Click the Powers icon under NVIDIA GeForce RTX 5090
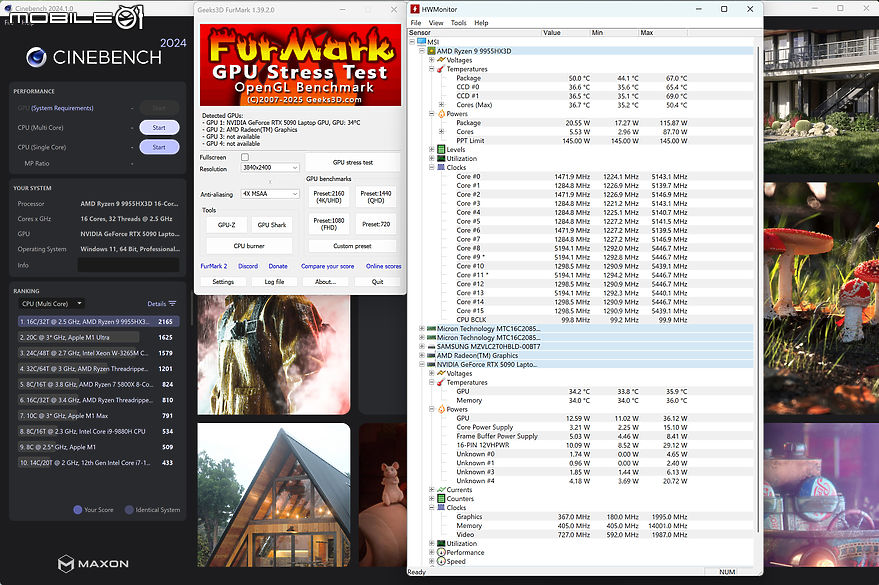Viewport: 879px width, 585px height. coord(441,410)
